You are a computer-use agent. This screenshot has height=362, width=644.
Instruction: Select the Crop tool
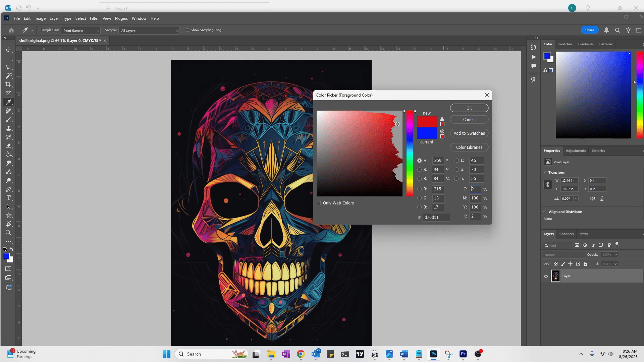(8, 84)
